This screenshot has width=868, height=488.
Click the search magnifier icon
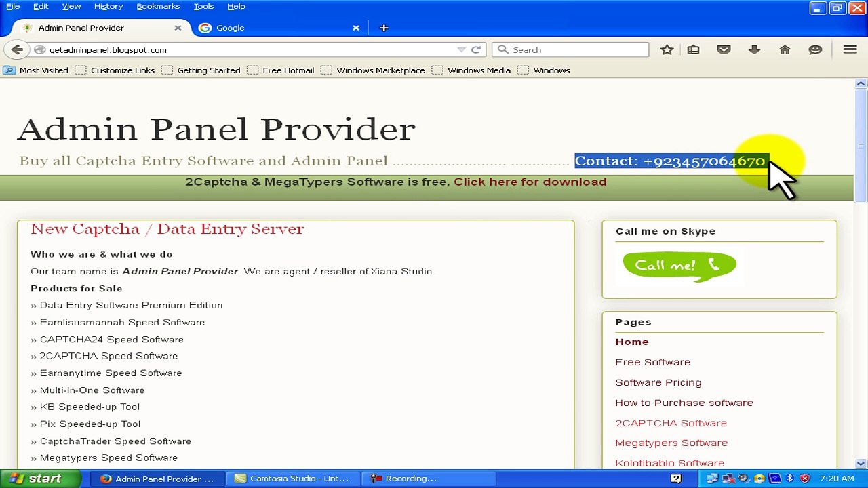pos(503,49)
